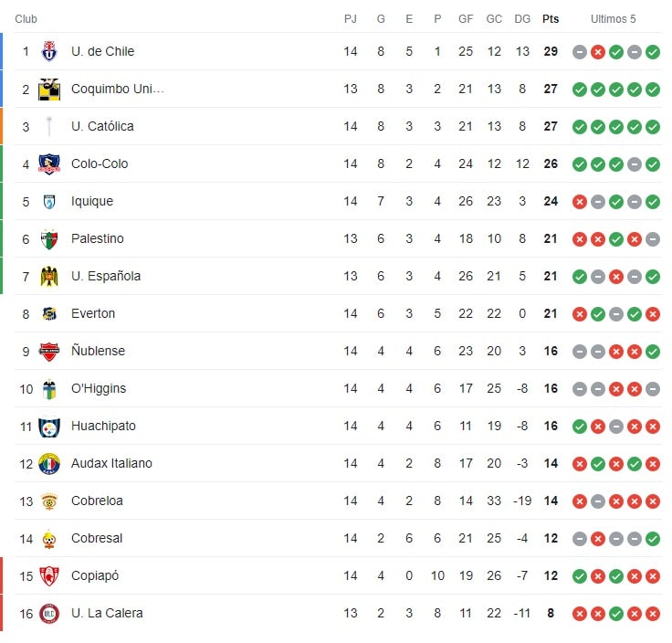Click the Everton club crest
This screenshot has height=643, width=672.
49,314
